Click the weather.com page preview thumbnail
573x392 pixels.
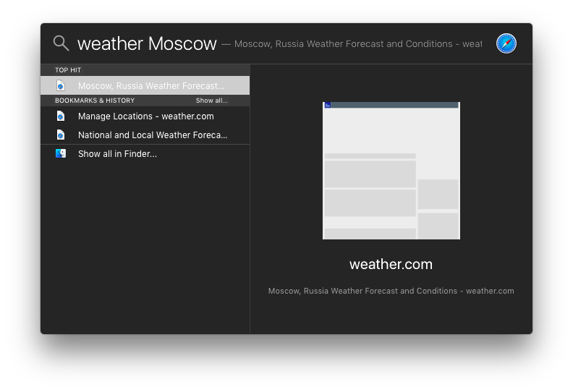tap(391, 171)
